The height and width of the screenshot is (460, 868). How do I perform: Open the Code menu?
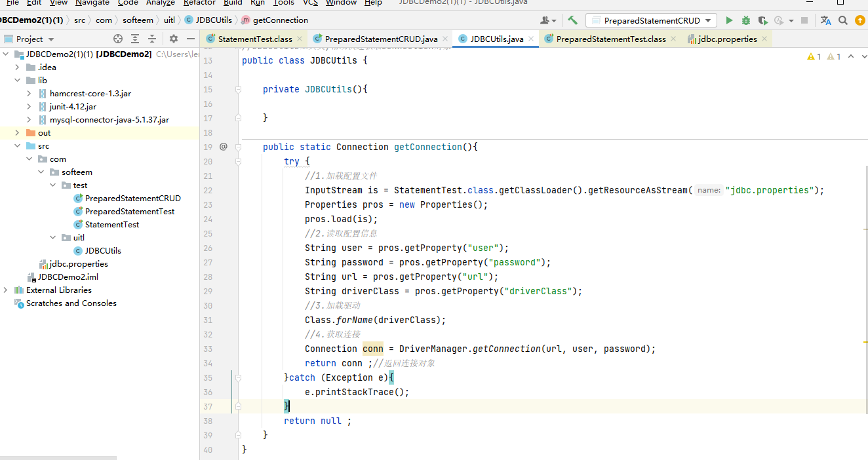click(128, 3)
